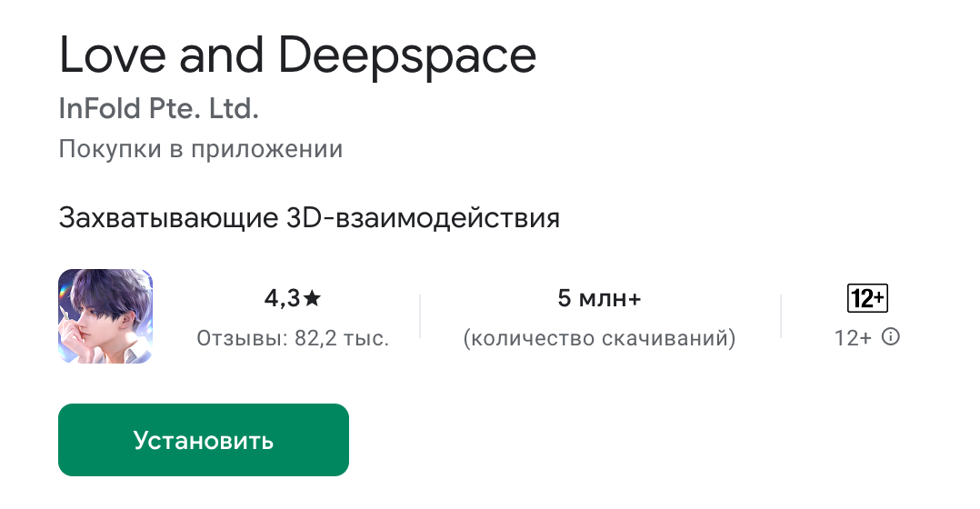Tap the green Установить button
980x509 pixels.
point(203,440)
